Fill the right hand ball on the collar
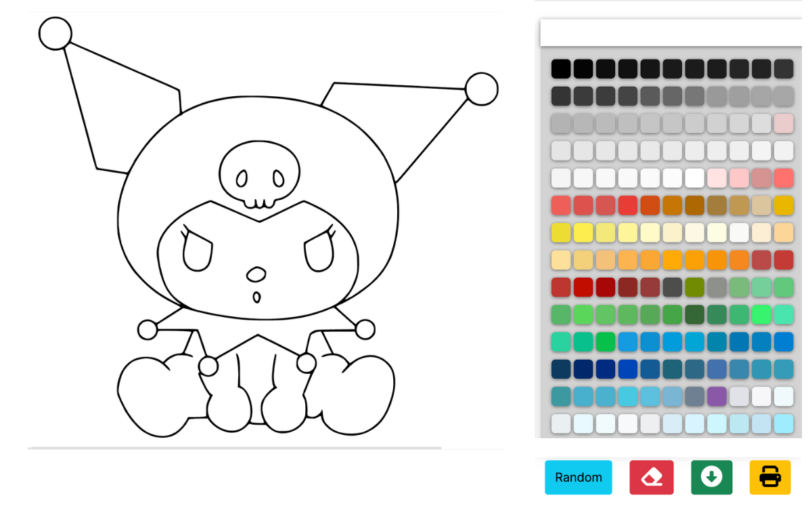Viewport: 812px width, 508px height. (x=307, y=363)
